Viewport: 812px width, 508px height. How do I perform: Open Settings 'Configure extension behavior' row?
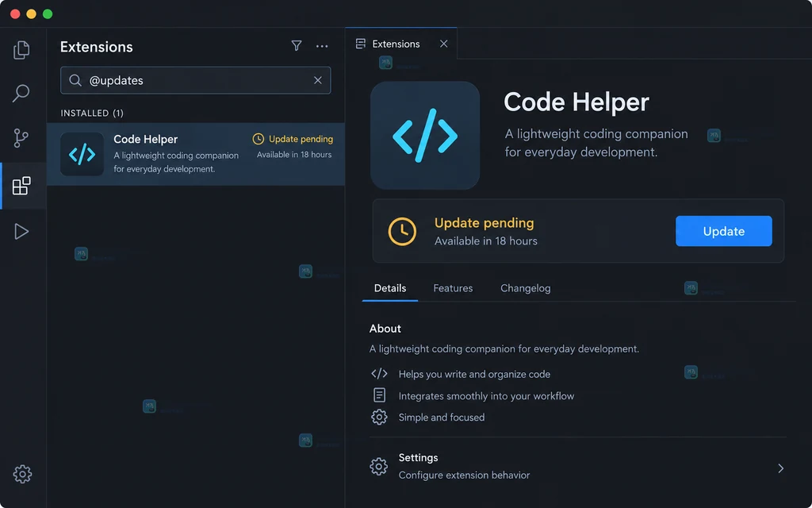tap(577, 467)
